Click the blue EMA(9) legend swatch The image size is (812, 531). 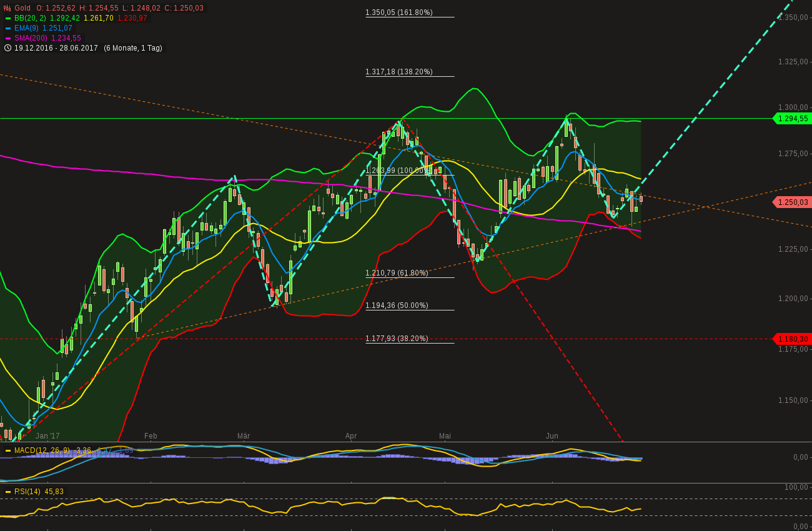point(8,28)
